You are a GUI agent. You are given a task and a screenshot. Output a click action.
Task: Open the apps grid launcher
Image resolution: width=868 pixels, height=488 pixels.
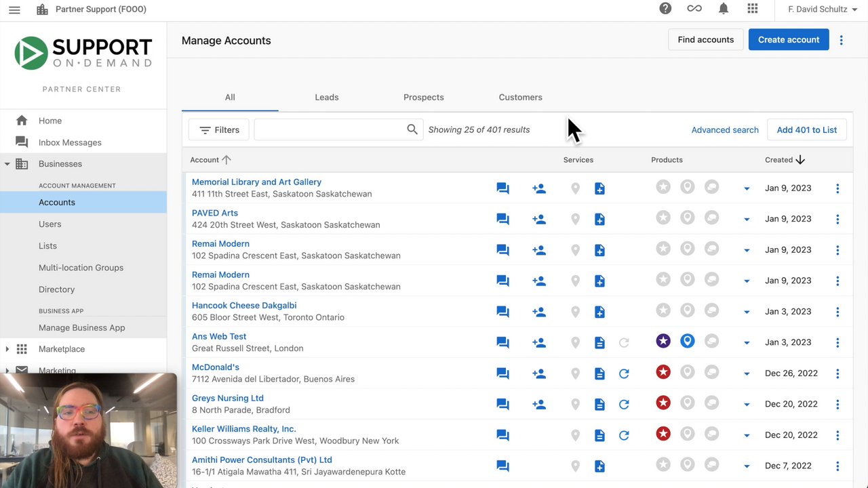tap(753, 9)
